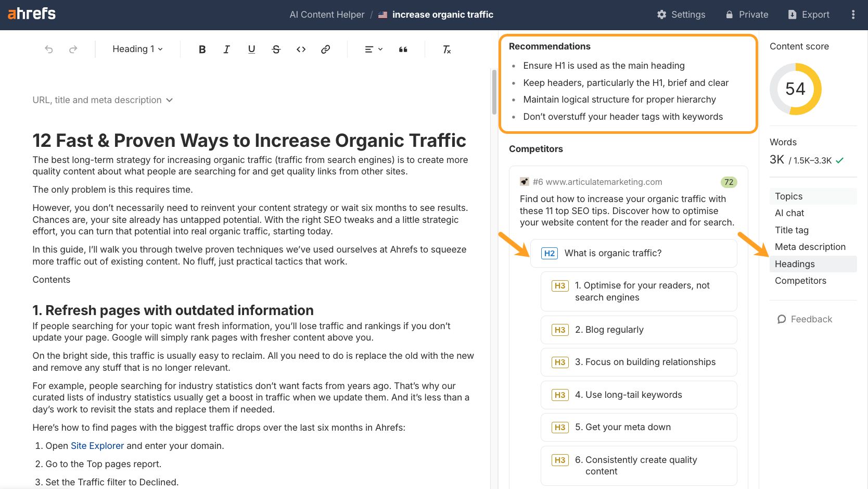This screenshot has height=489, width=868.
Task: Open the three-dot overflow menu
Action: [853, 14]
